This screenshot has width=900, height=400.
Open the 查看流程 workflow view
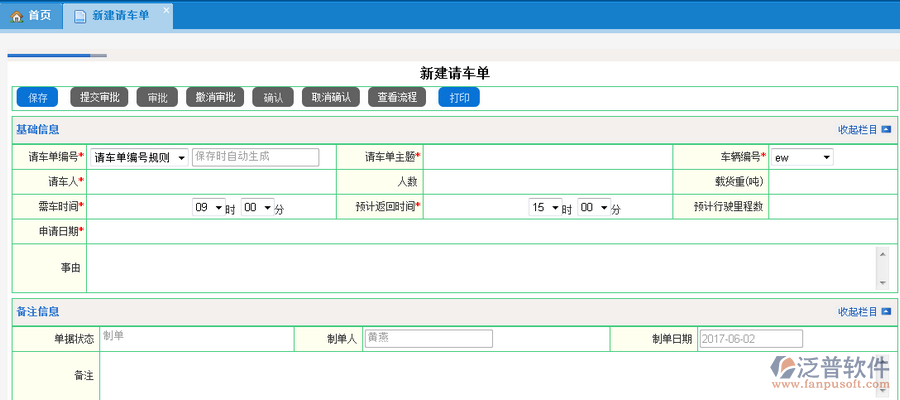click(x=396, y=97)
